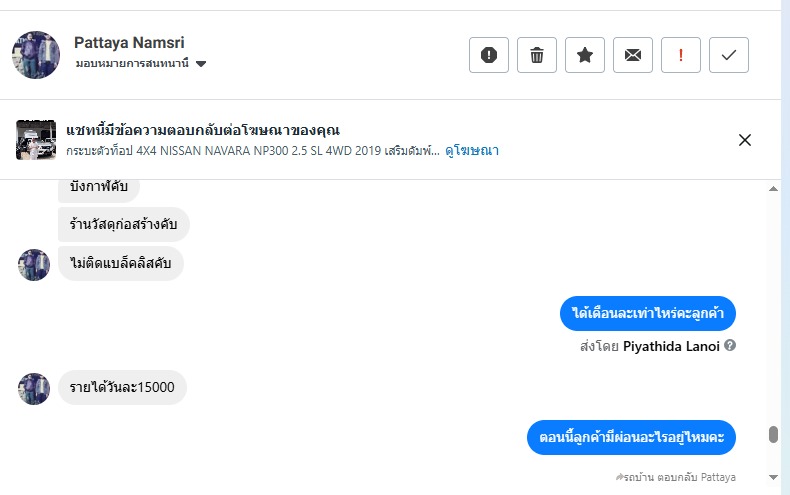The height and width of the screenshot is (495, 790).
Task: Click the red exclamation follow-up icon
Action: (681, 55)
